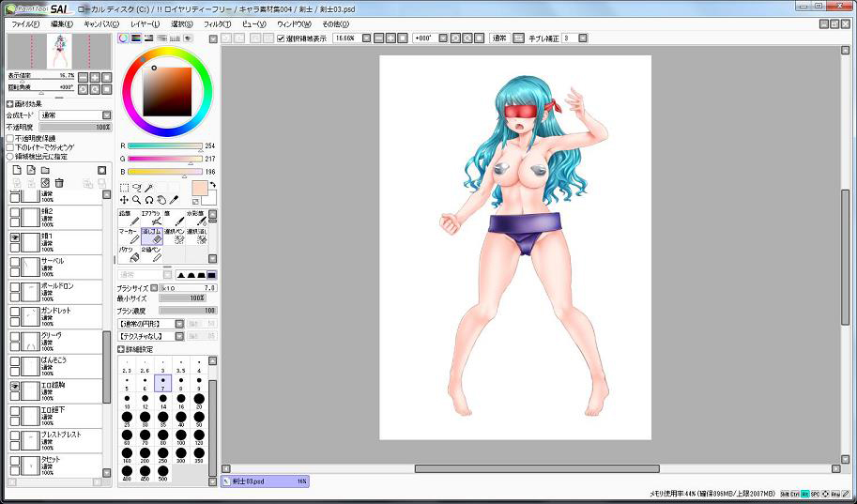The image size is (857, 504).
Task: Delete layer with the trash can icon
Action: click(59, 183)
